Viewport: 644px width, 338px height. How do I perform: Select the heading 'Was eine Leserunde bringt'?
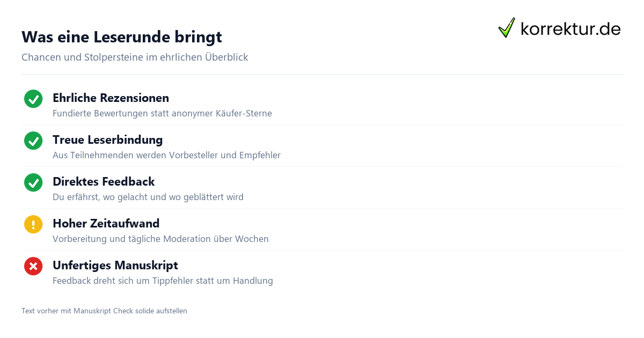(x=122, y=37)
